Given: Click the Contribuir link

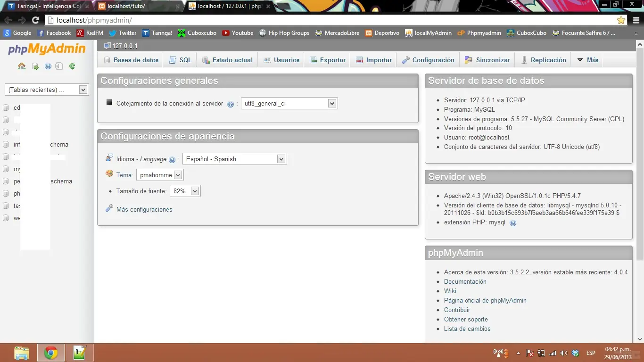Looking at the screenshot, I should [457, 310].
